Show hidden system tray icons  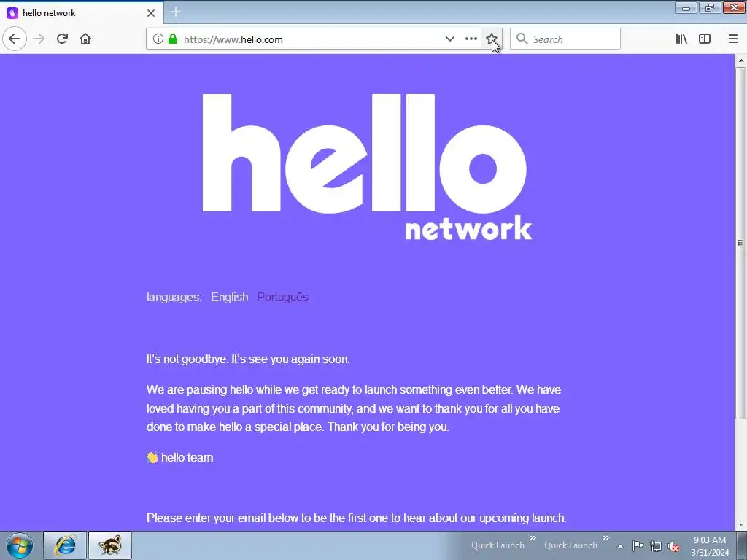click(x=620, y=546)
